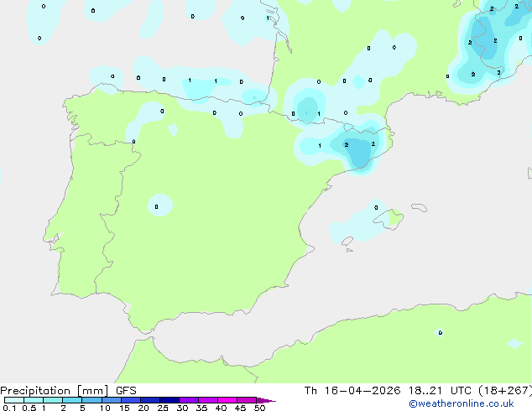The width and height of the screenshot is (532, 411).
Task: Click the lone "0" value in central Spain
Action: (156, 206)
